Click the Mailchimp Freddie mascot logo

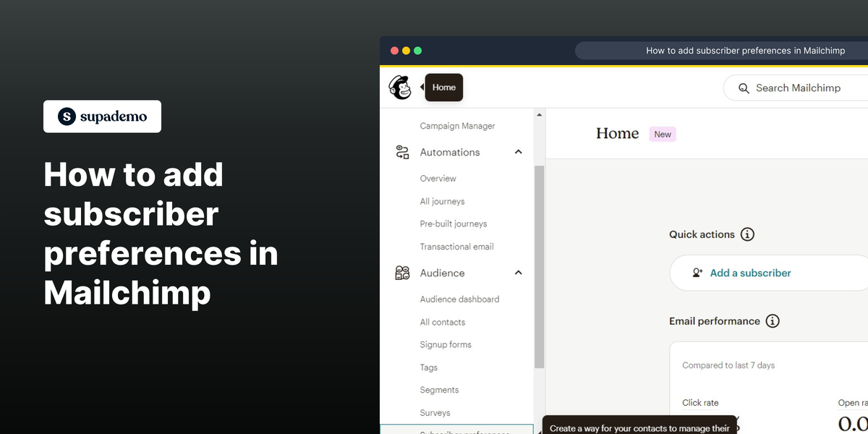point(400,86)
